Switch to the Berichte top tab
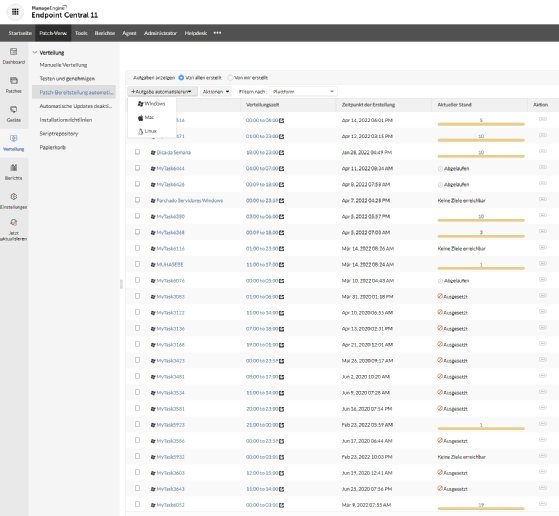Image resolution: width=559 pixels, height=516 pixels. pos(104,33)
